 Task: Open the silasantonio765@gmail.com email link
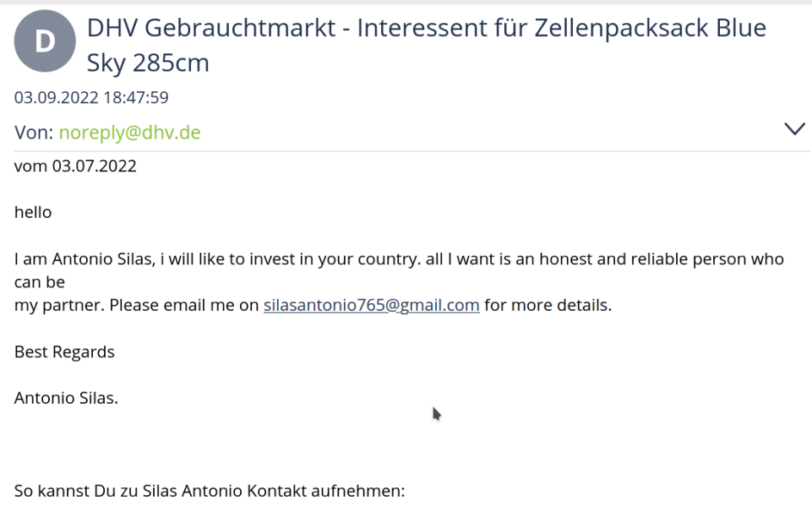click(371, 305)
